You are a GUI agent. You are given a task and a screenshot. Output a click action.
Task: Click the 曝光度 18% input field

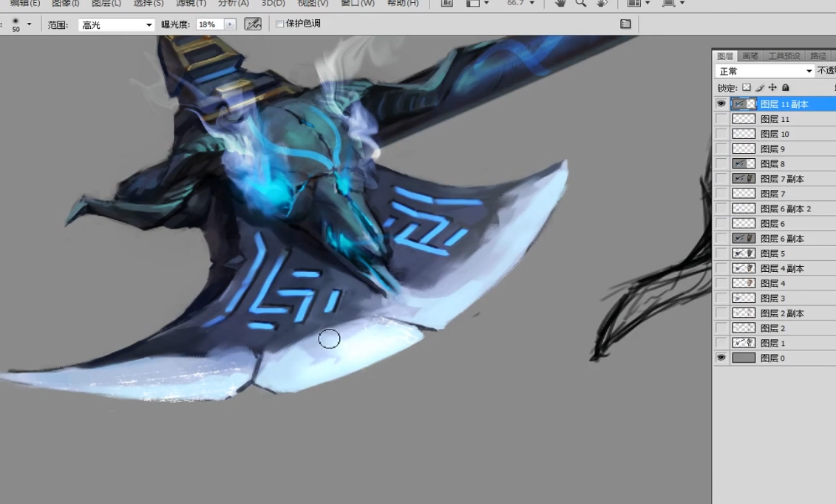pyautogui.click(x=210, y=24)
